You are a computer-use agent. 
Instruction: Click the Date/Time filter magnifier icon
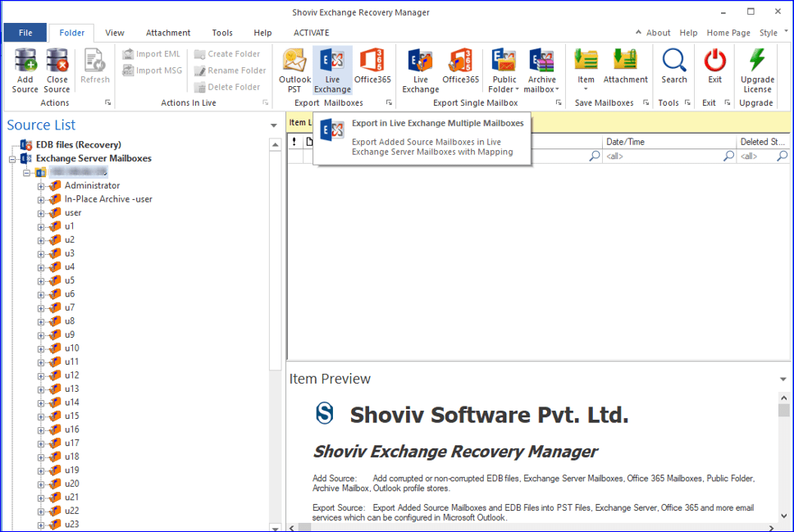pyautogui.click(x=728, y=156)
